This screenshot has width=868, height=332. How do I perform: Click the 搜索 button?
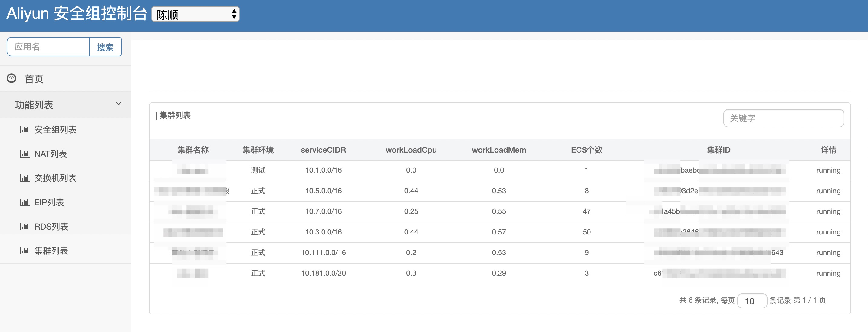[x=105, y=47]
